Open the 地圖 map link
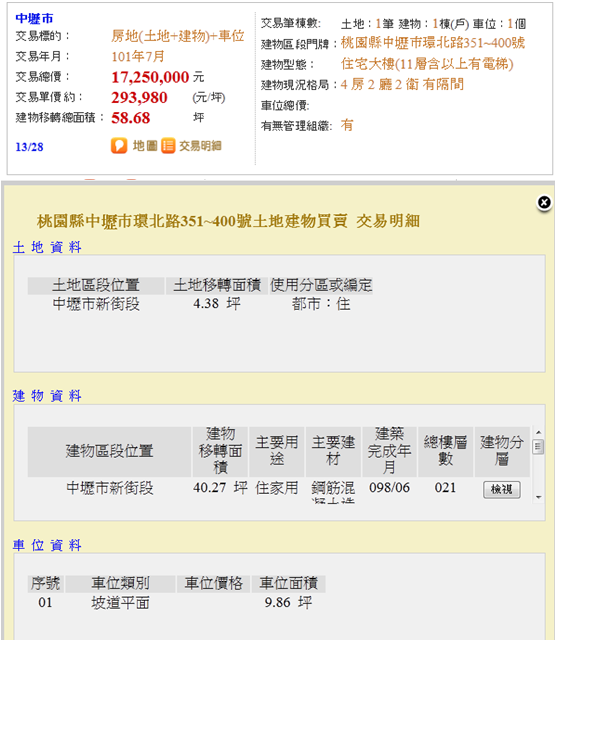This screenshot has width=589, height=735. pyautogui.click(x=145, y=146)
